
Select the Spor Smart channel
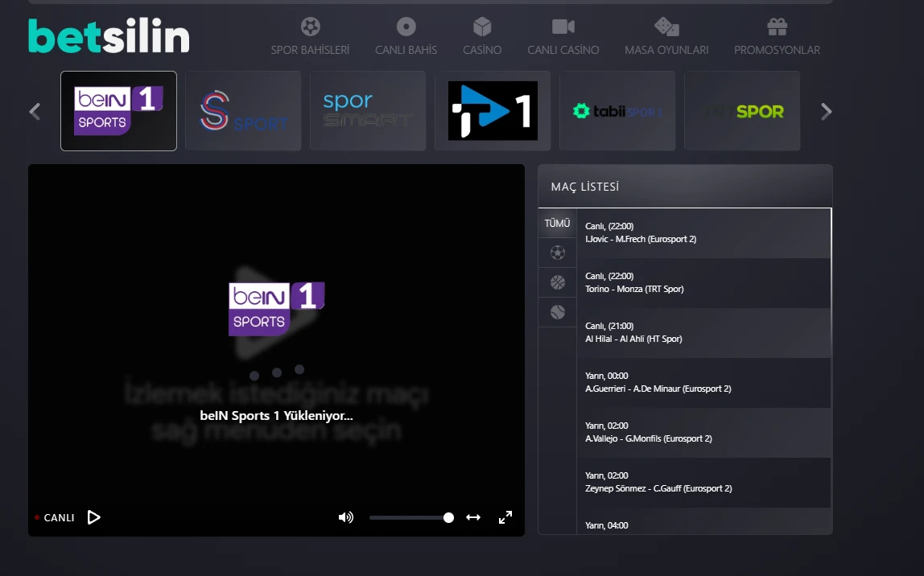368,111
